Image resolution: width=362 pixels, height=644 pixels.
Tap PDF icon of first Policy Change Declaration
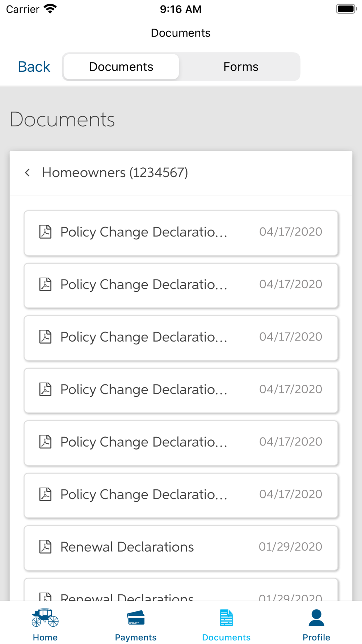tap(45, 232)
